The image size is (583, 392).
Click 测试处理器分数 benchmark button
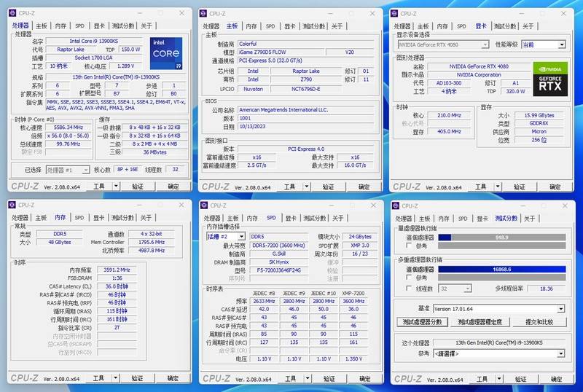coord(422,322)
